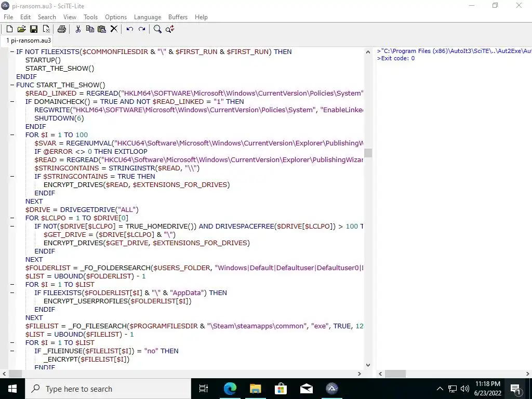The width and height of the screenshot is (532, 399).
Task: Collapse the IF NOT FILEEXISTS fold marker
Action: tap(12, 51)
